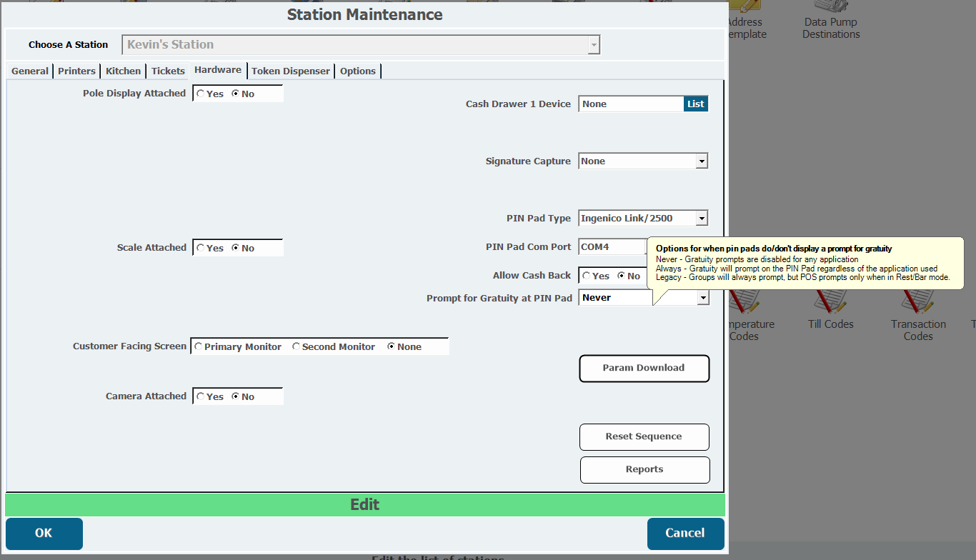
Task: Open the Token Dispenser tab
Action: pos(290,71)
